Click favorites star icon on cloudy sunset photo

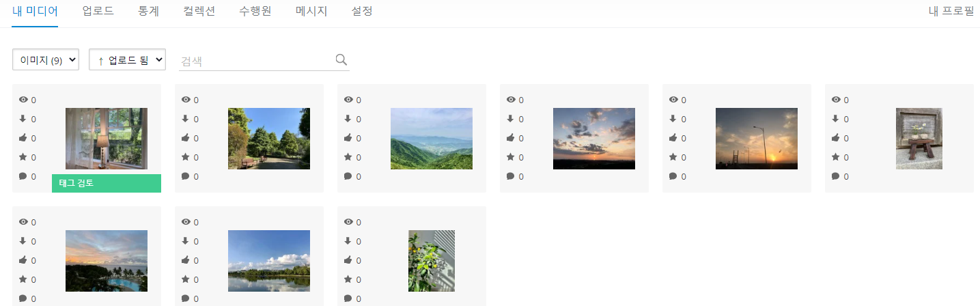[x=511, y=157]
